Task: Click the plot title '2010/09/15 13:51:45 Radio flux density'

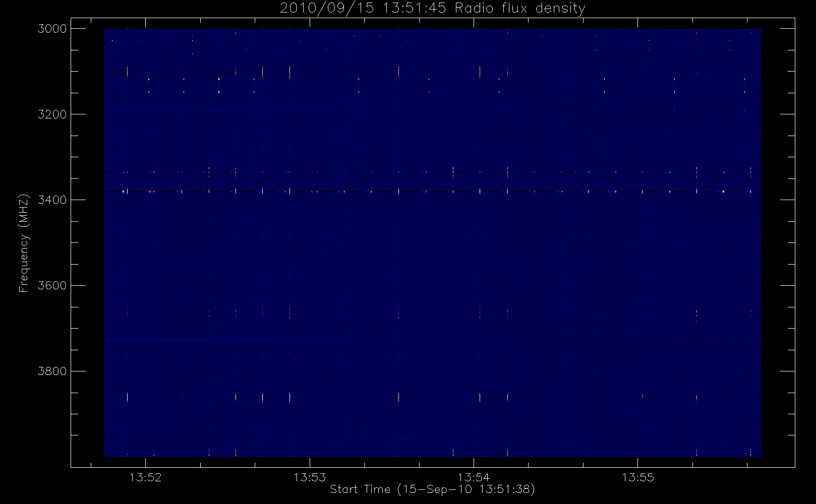Action: point(433,9)
